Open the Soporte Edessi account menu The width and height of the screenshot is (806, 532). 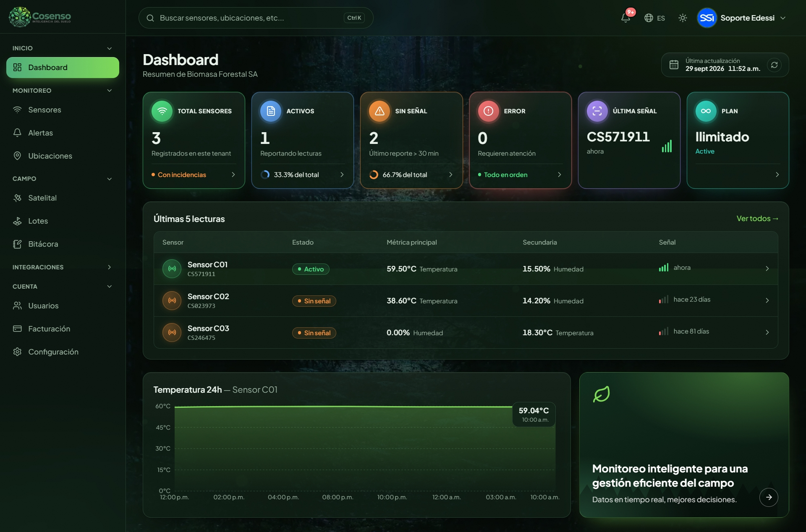741,18
